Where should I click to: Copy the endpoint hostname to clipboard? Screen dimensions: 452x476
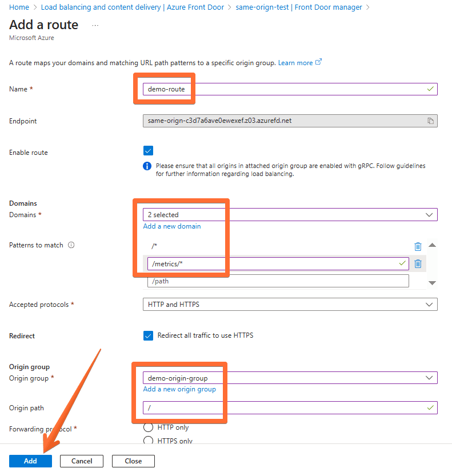430,121
